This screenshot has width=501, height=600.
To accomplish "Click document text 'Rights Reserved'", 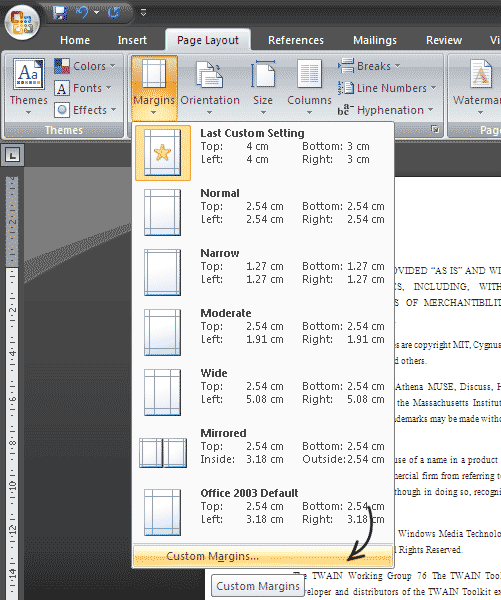I will point(430,550).
